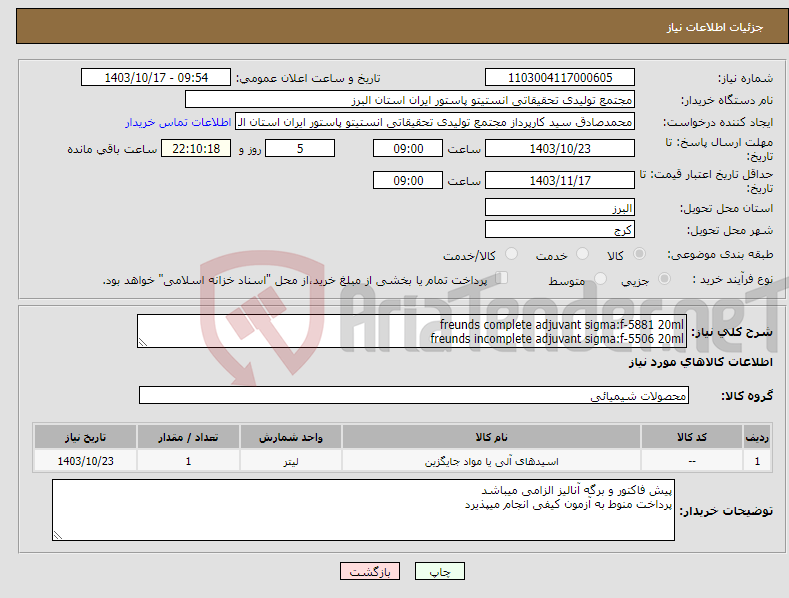Click the تاریخ نیاز column header
The width and height of the screenshot is (789, 598).
point(86,437)
